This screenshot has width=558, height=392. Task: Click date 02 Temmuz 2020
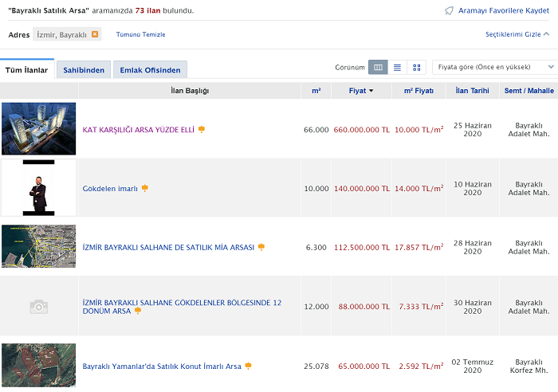[472, 366]
